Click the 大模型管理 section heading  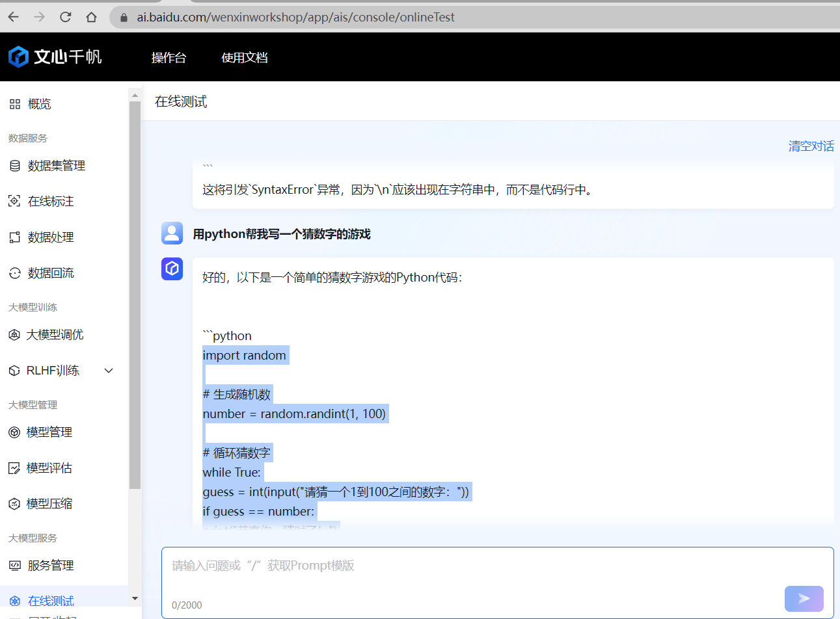point(33,405)
